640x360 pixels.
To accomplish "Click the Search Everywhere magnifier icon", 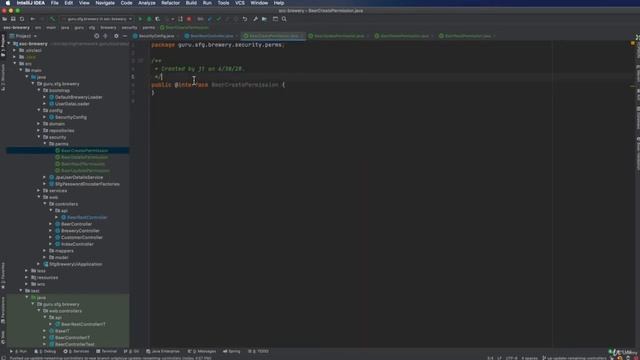I will tap(284, 19).
